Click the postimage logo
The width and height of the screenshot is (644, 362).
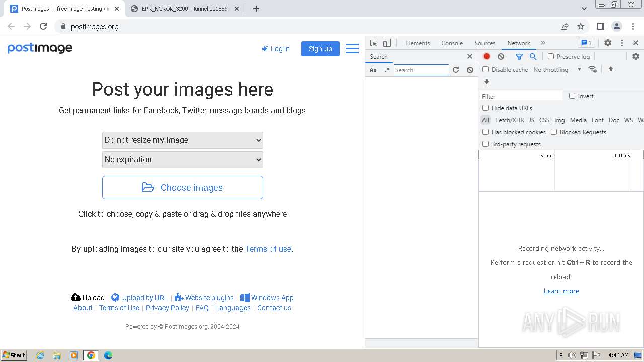(40, 48)
